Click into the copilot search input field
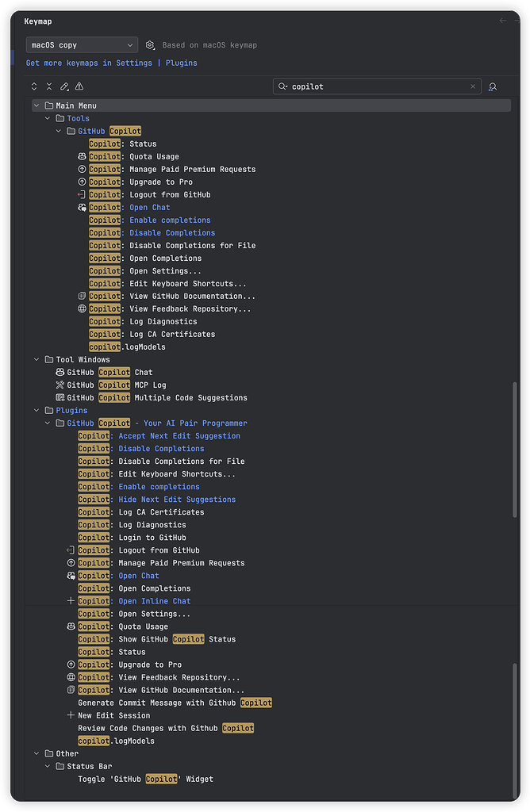Screen dimensions: 530x812 click(x=378, y=86)
